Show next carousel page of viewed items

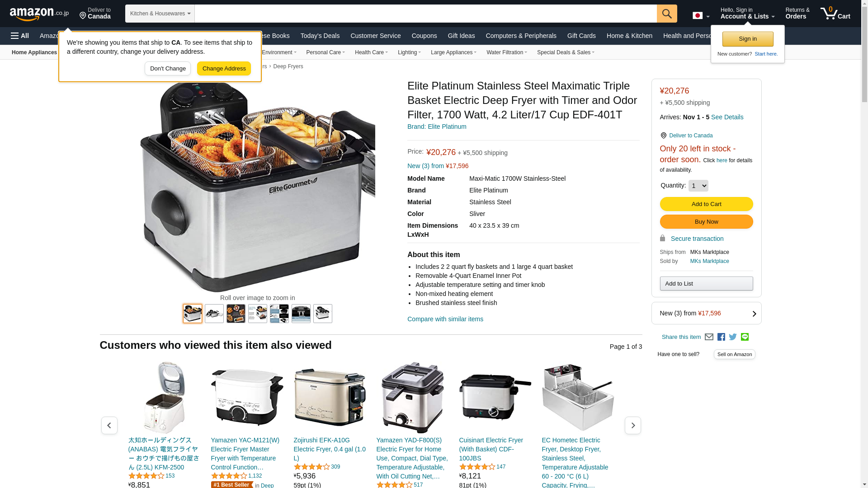[x=632, y=426]
